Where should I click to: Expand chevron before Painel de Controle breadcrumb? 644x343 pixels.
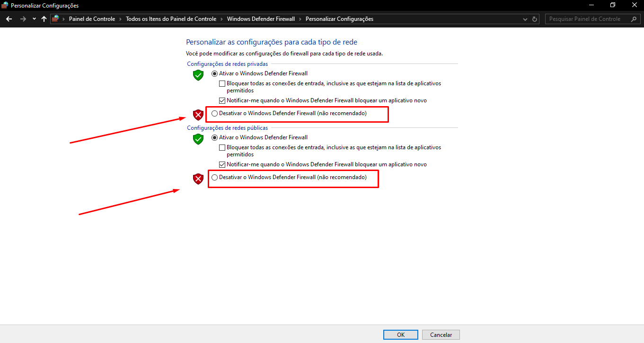[64, 19]
